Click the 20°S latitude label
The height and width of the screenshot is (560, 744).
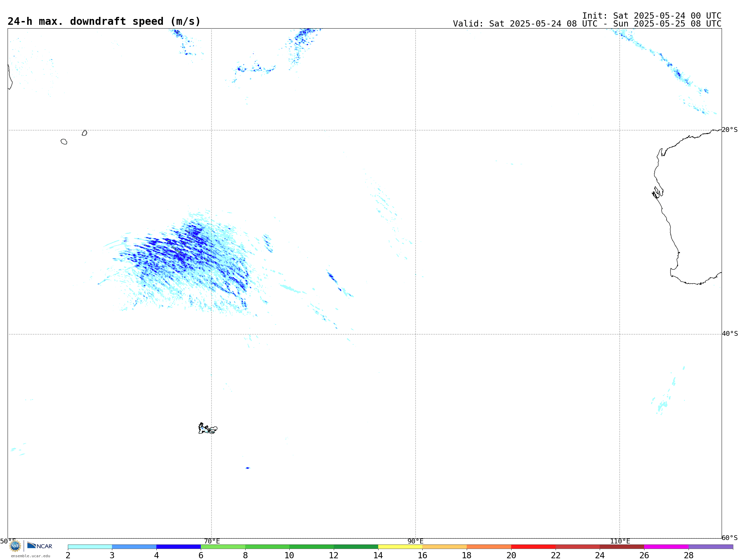(730, 130)
